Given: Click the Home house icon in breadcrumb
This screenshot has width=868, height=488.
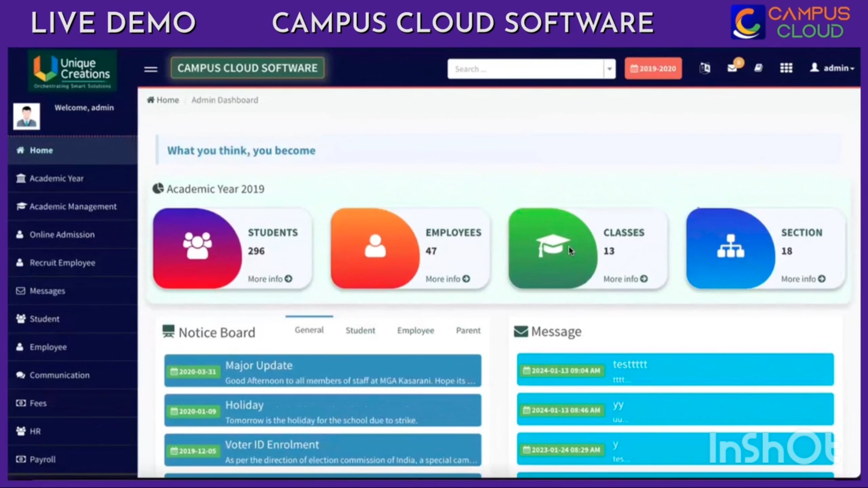Looking at the screenshot, I should 150,100.
